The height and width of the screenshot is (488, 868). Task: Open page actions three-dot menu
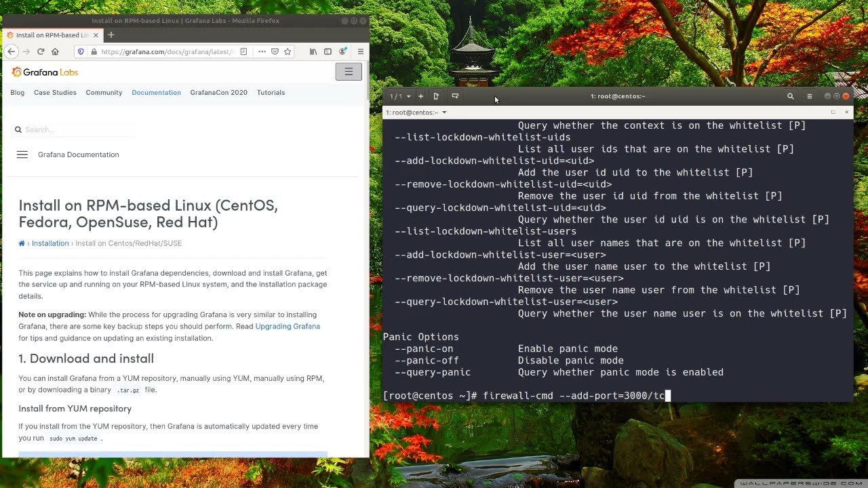click(262, 52)
